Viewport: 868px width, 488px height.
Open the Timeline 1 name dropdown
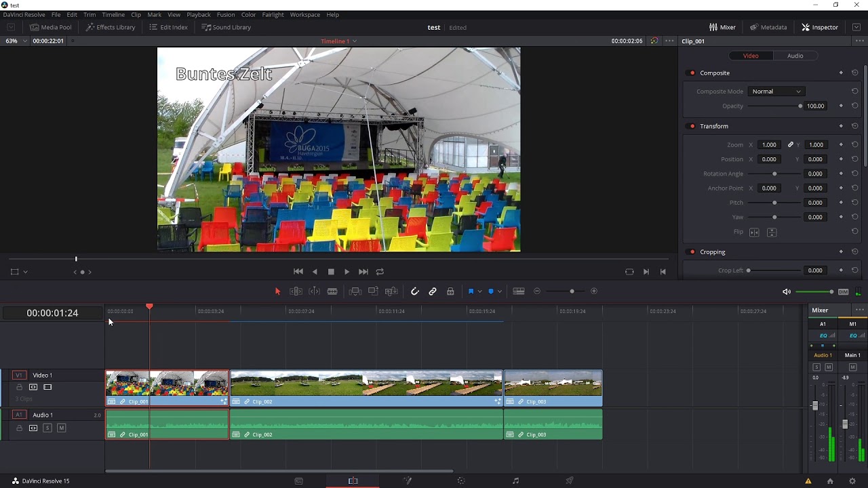339,41
